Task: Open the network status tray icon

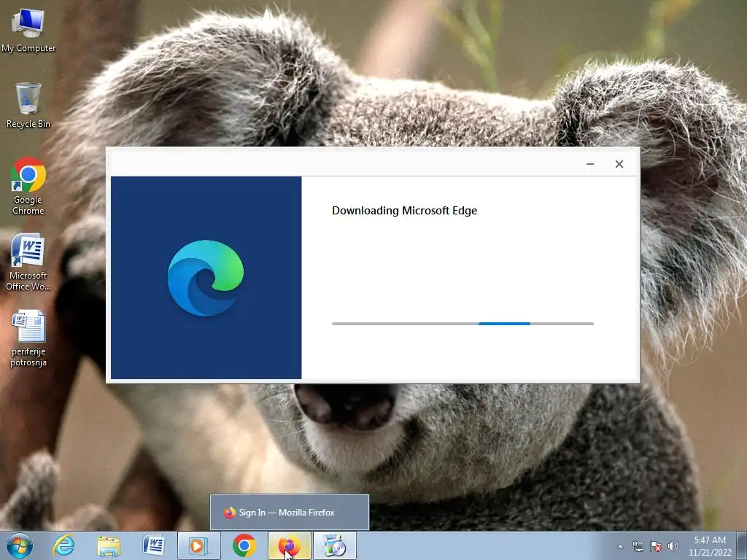Action: [638, 546]
